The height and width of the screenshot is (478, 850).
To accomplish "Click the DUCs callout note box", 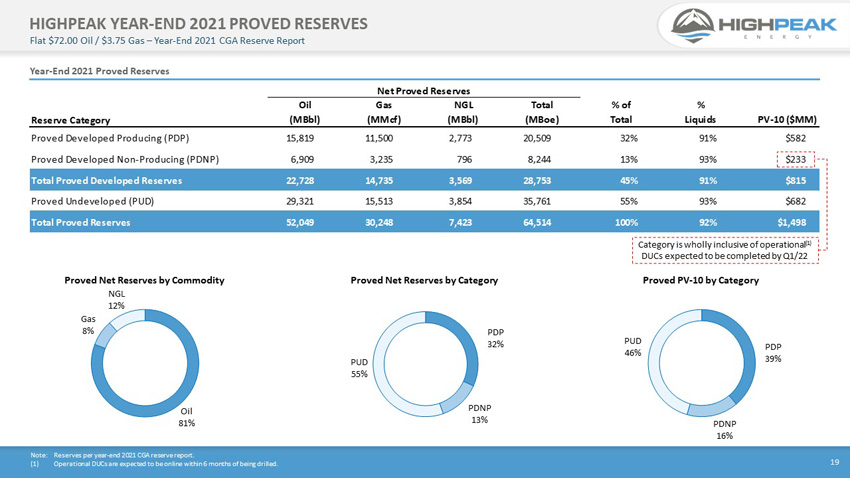I will click(x=725, y=250).
